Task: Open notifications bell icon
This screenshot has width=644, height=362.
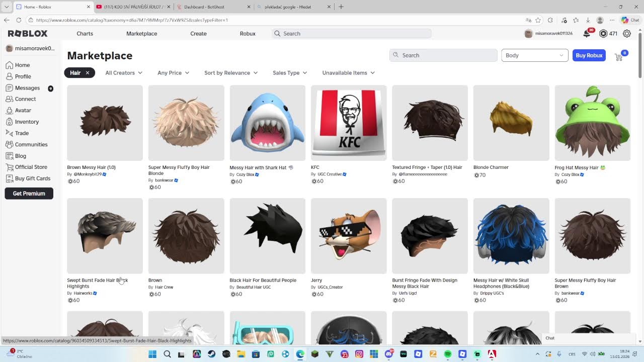Action: click(x=587, y=34)
